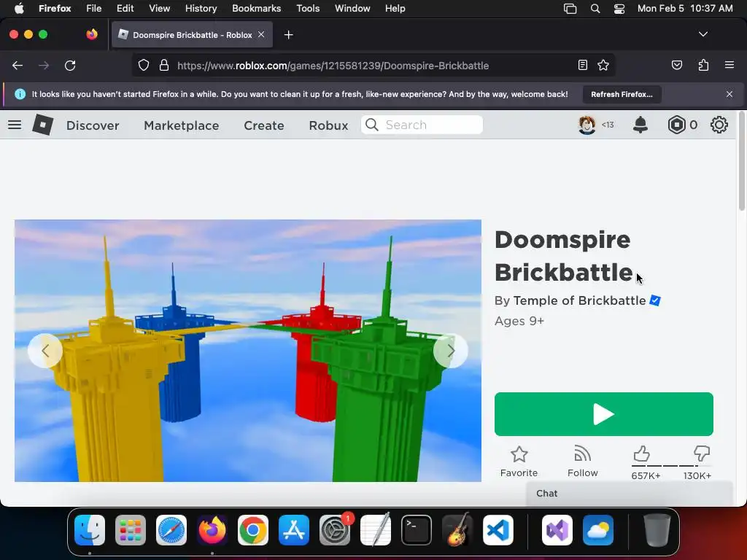Bookmark this page with star icon

(x=603, y=65)
